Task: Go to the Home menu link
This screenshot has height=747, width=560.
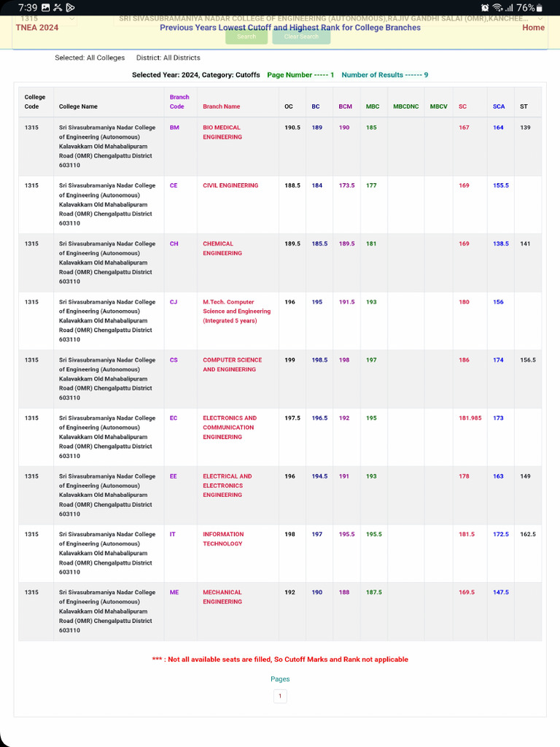Action: pos(533,28)
